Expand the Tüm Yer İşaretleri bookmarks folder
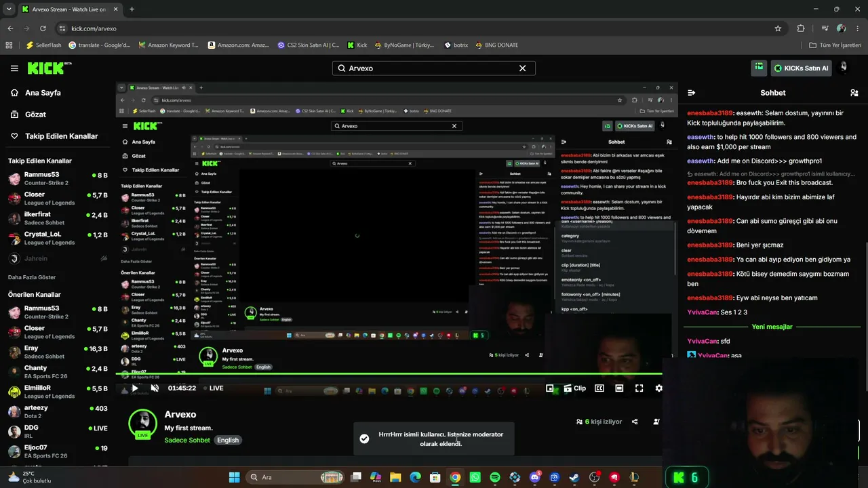The height and width of the screenshot is (488, 868). (x=835, y=45)
